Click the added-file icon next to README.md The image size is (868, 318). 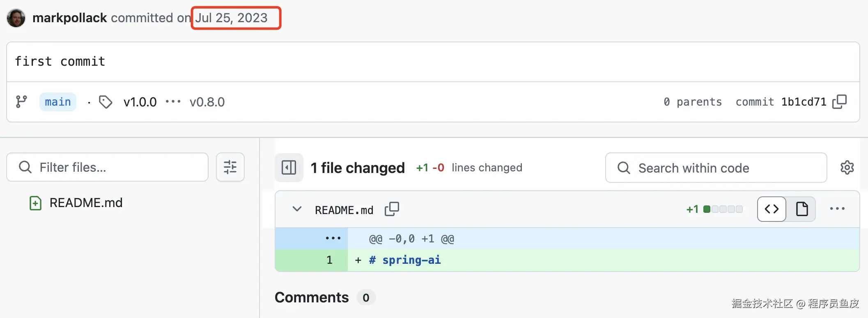[36, 203]
